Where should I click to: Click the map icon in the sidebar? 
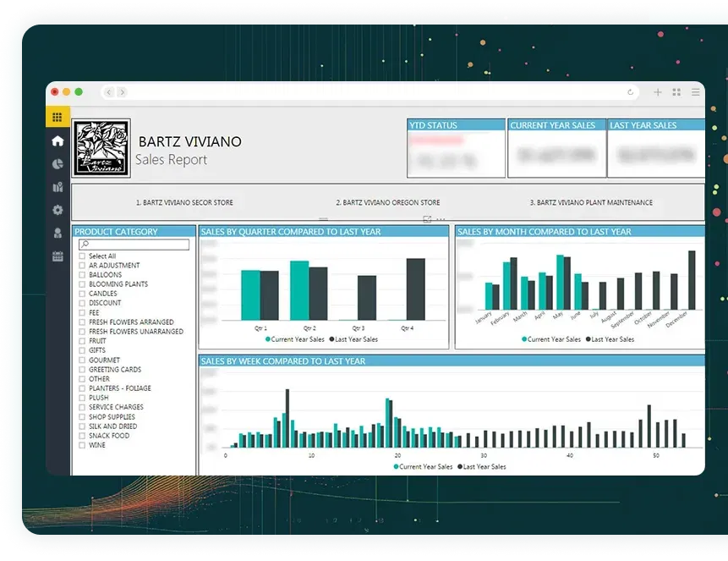(57, 187)
